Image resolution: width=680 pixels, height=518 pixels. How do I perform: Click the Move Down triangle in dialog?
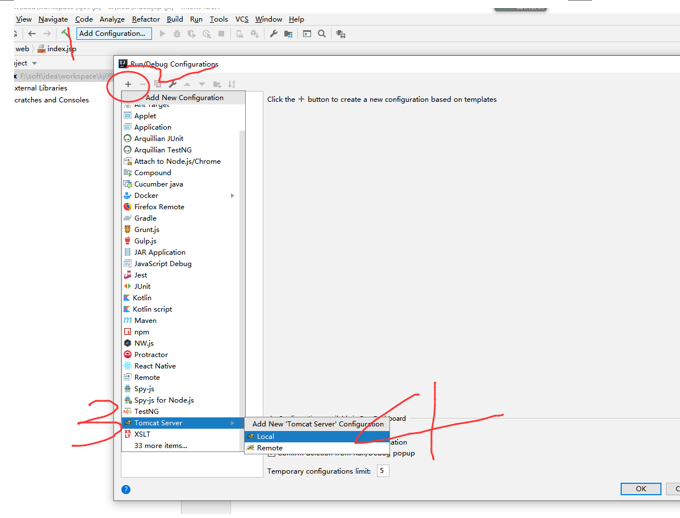202,84
